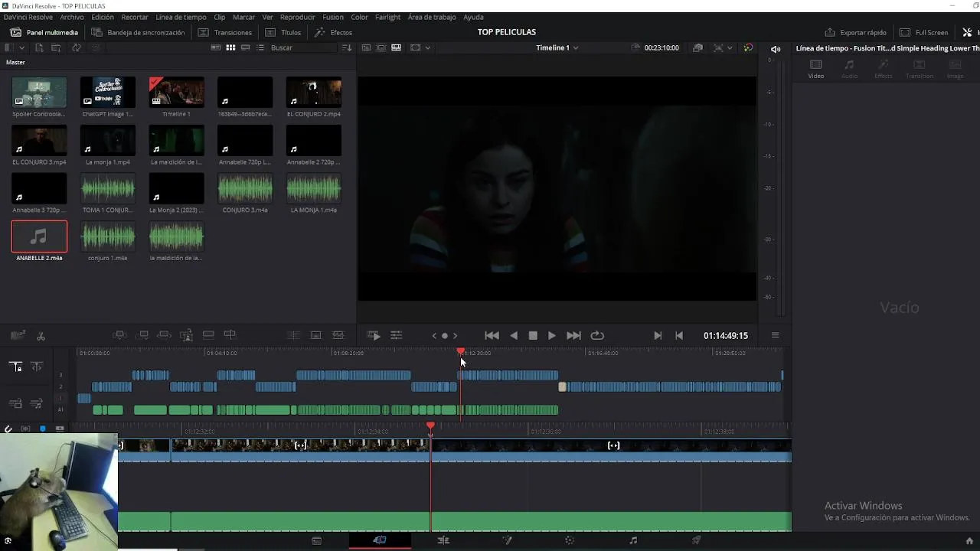The image size is (980, 551).
Task: Open the Área de trabajo menu
Action: 432,17
